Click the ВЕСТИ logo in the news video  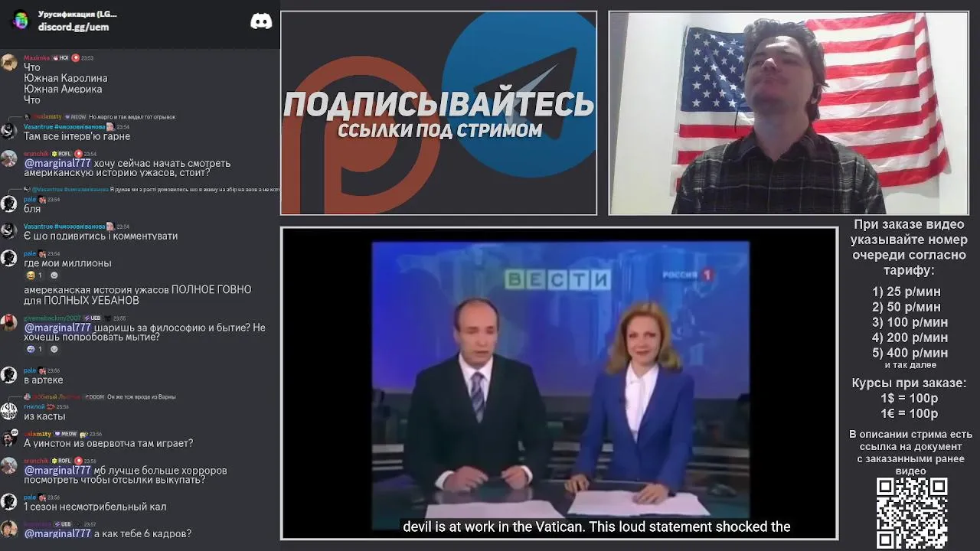pyautogui.click(x=558, y=279)
